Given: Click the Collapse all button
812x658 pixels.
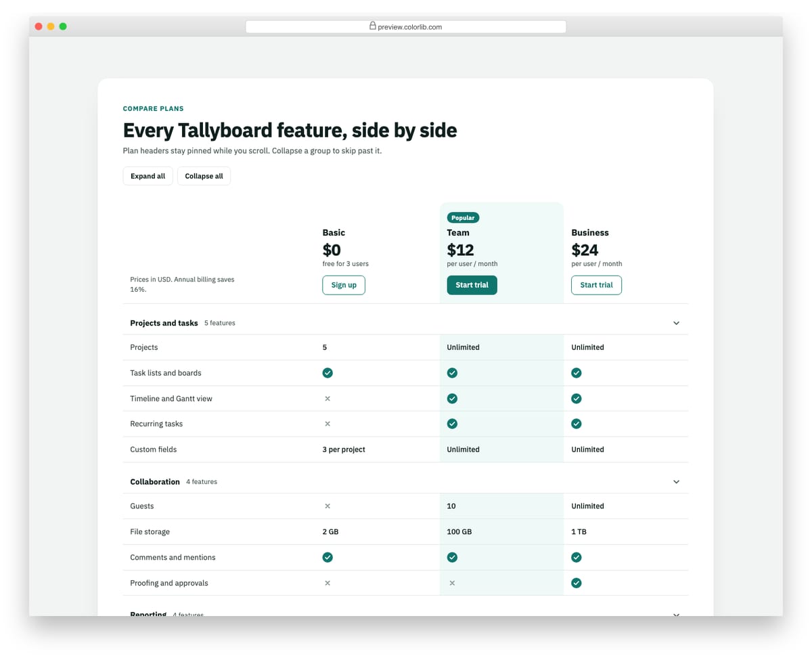Looking at the screenshot, I should pyautogui.click(x=204, y=176).
